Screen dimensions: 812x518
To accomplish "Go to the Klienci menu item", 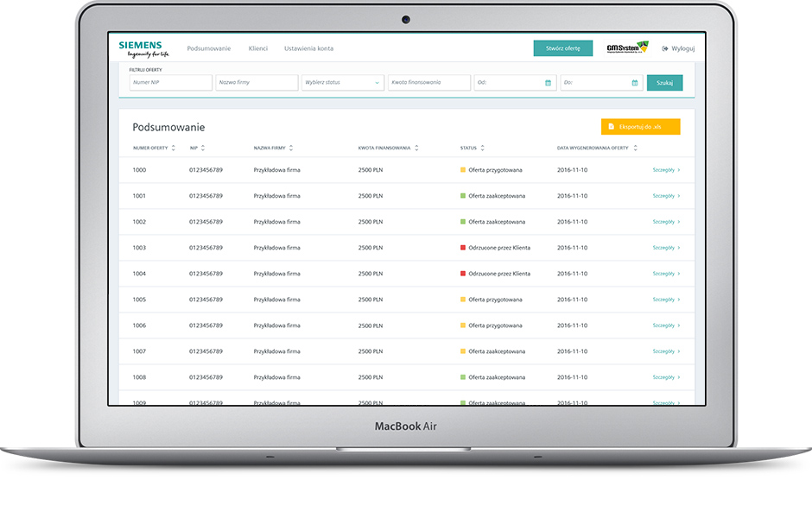I will coord(257,48).
